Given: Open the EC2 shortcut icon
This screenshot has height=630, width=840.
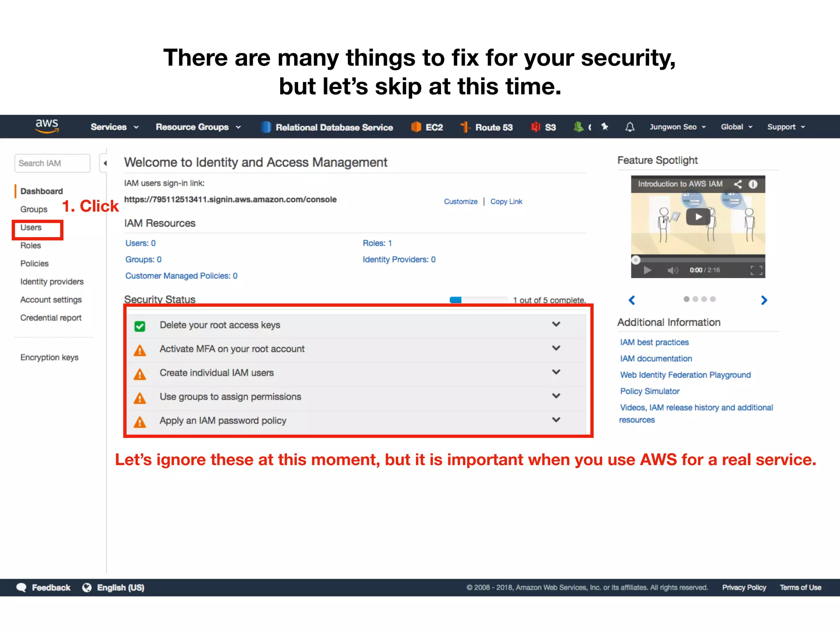Looking at the screenshot, I should click(x=416, y=127).
